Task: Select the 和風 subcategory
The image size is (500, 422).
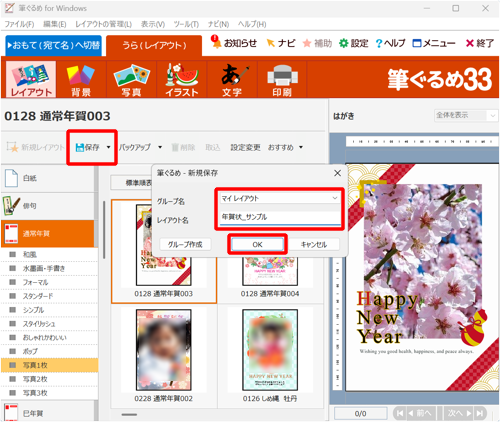Action: click(49, 255)
